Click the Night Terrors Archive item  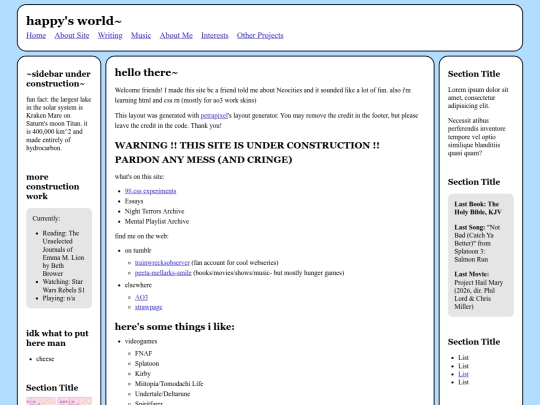click(154, 211)
